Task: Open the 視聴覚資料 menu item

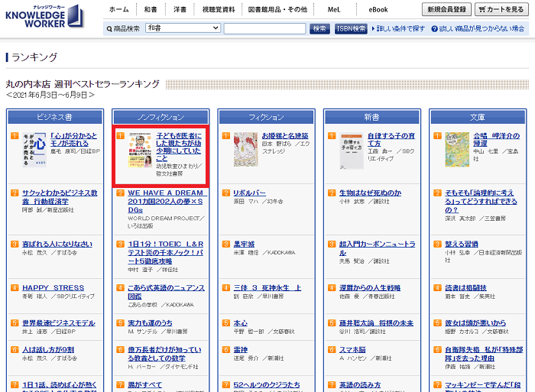Action: (x=219, y=10)
